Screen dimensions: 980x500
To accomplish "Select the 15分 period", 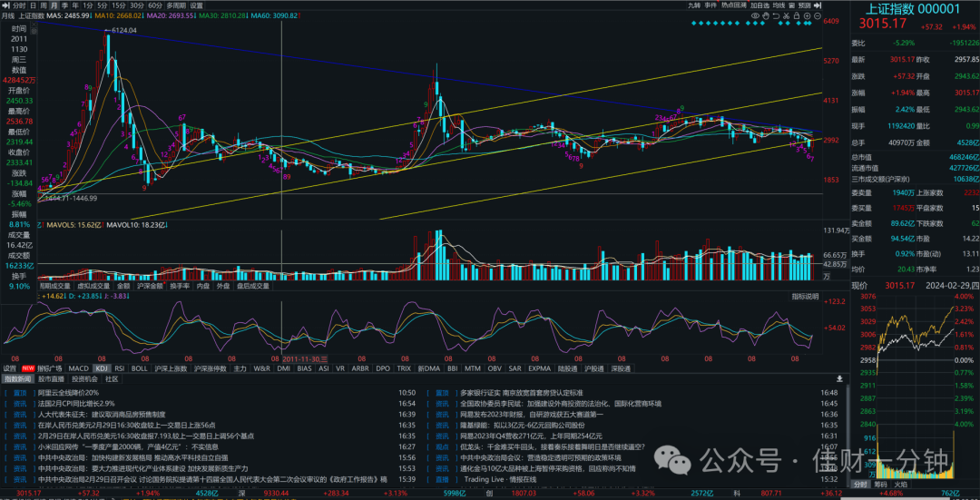I will point(120,5).
